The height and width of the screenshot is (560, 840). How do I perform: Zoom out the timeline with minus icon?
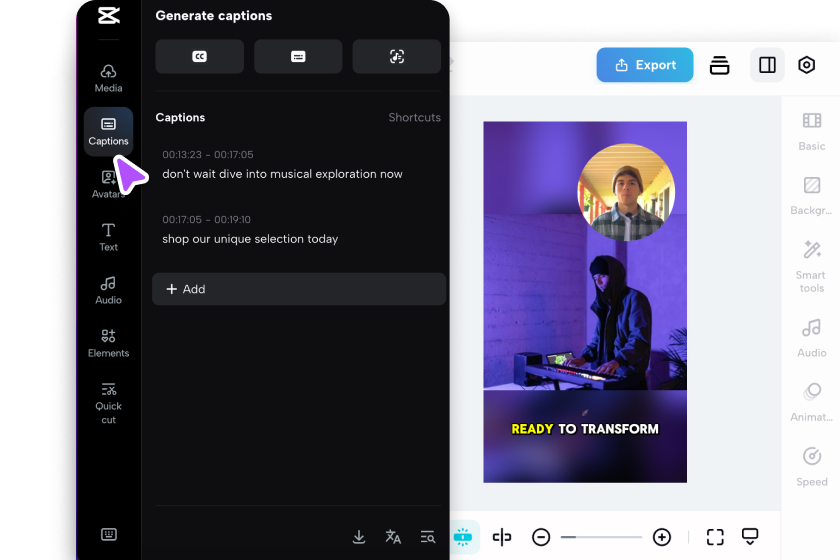(x=541, y=536)
